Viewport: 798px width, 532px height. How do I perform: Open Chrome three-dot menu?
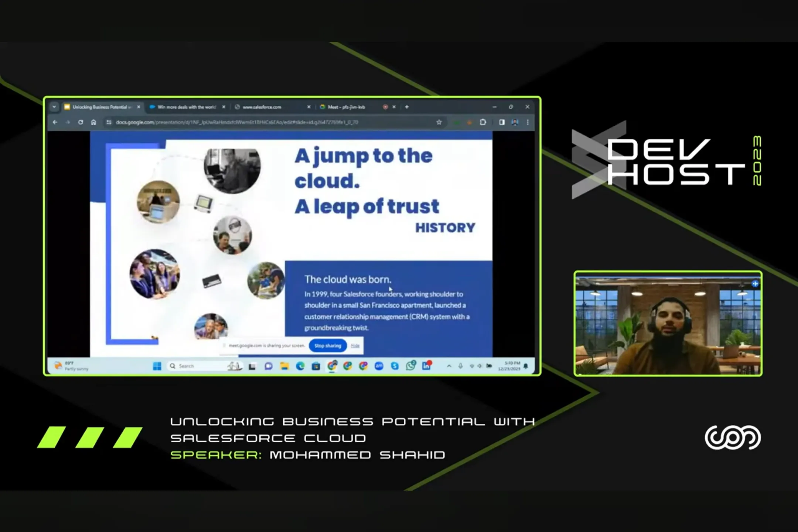tap(528, 122)
